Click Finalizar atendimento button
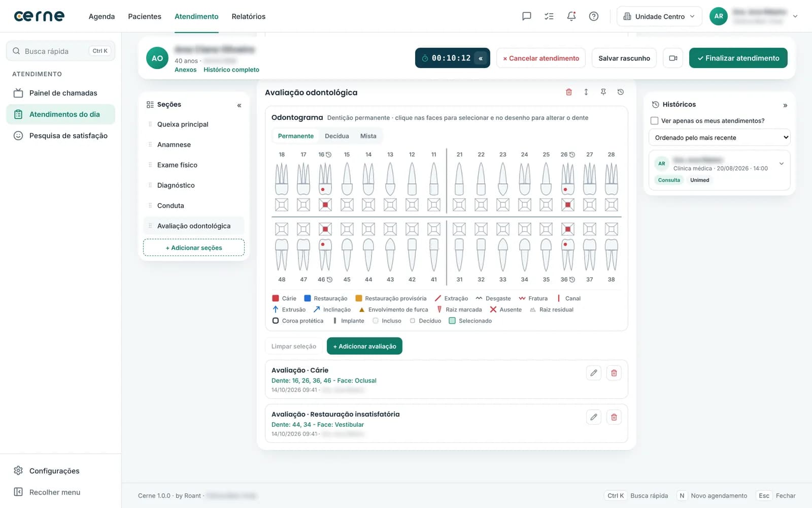The width and height of the screenshot is (812, 508). (x=738, y=58)
